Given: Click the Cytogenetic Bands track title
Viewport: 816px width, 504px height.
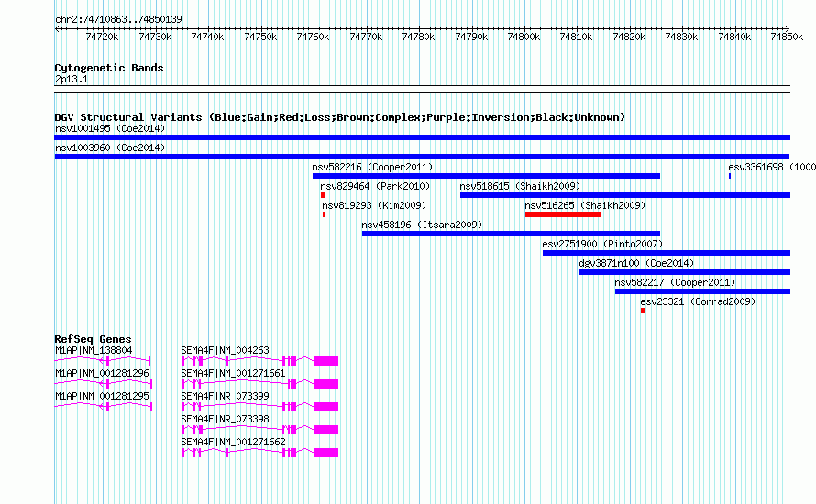Looking at the screenshot, I should click(109, 68).
